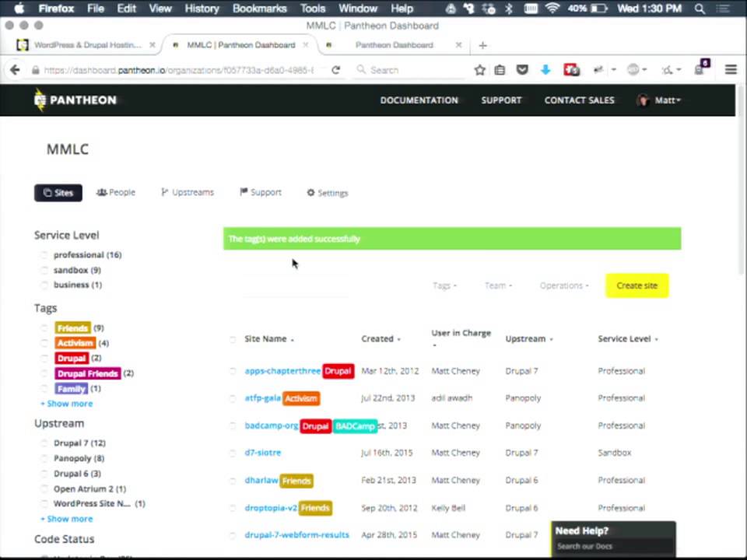Open the apps-chapterthree site link

[x=282, y=371]
